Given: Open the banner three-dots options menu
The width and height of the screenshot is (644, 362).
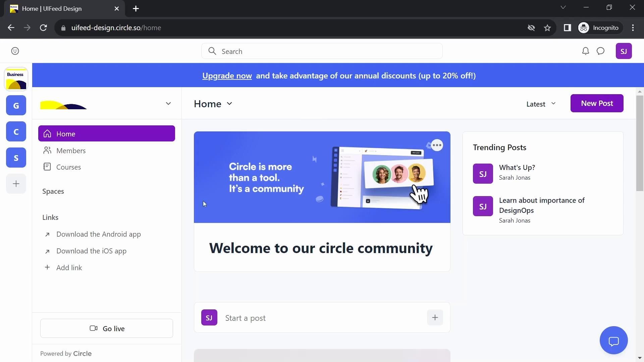Looking at the screenshot, I should click(x=437, y=145).
